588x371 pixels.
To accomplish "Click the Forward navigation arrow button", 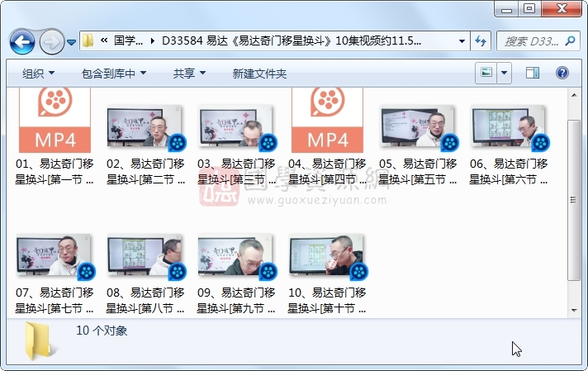I will [50, 40].
